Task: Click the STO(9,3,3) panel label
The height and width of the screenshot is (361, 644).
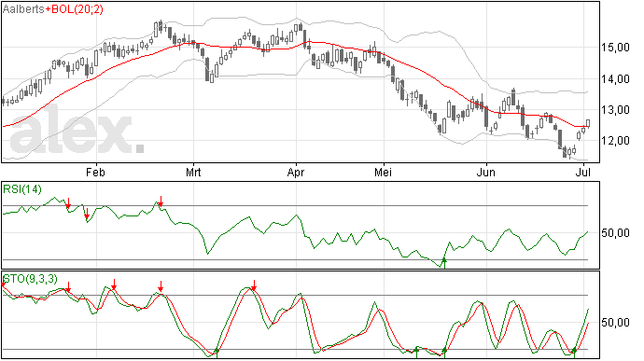Action: click(x=30, y=279)
